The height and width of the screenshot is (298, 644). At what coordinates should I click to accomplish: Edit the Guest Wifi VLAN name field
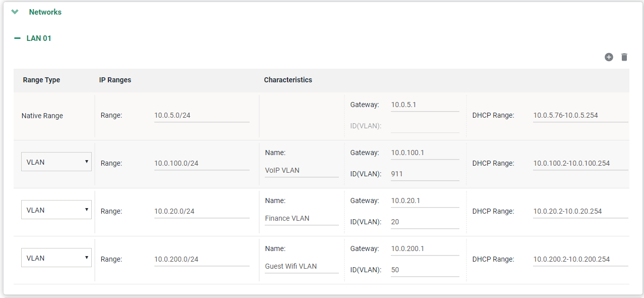(302, 267)
